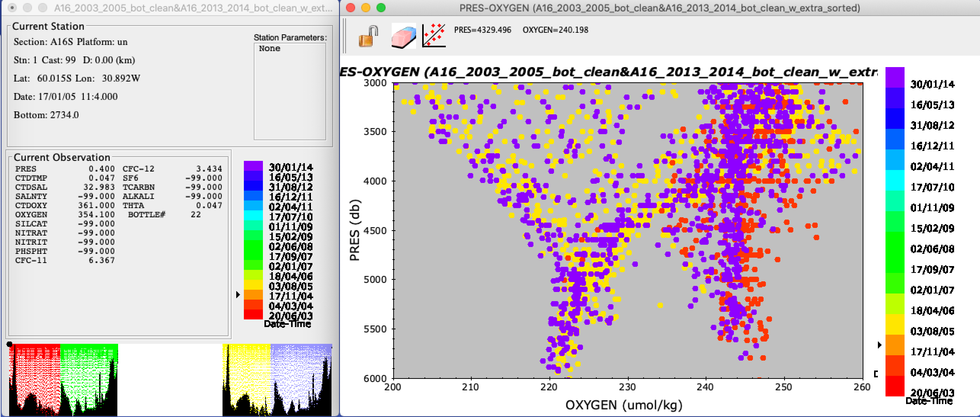Click the orange band in station window legend
980x417 pixels.
(253, 295)
